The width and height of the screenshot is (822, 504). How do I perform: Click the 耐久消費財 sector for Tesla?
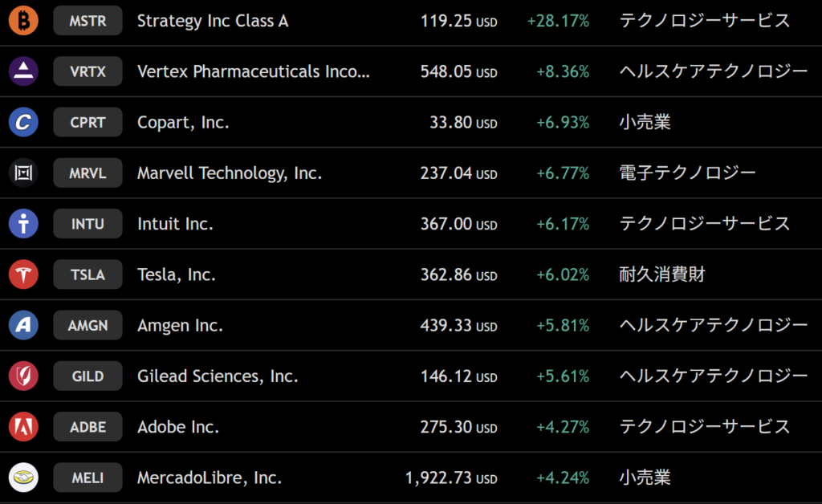pos(662,274)
